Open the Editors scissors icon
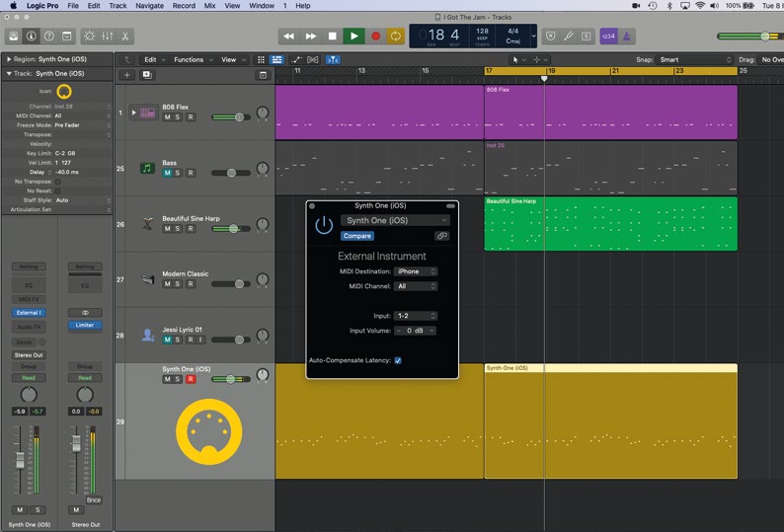 [125, 36]
